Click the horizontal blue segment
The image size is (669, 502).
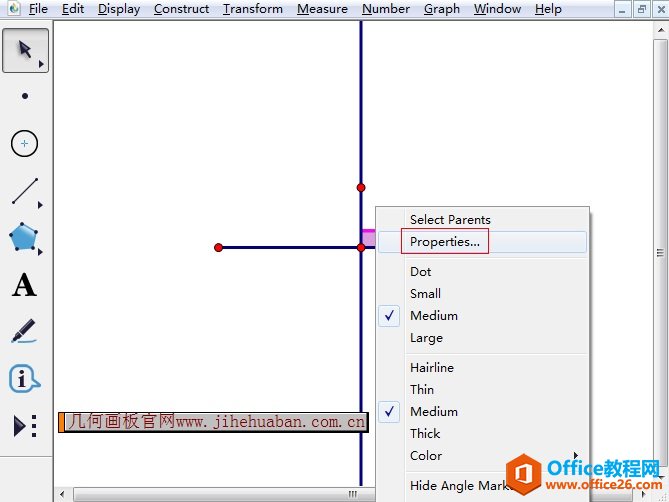tap(290, 247)
